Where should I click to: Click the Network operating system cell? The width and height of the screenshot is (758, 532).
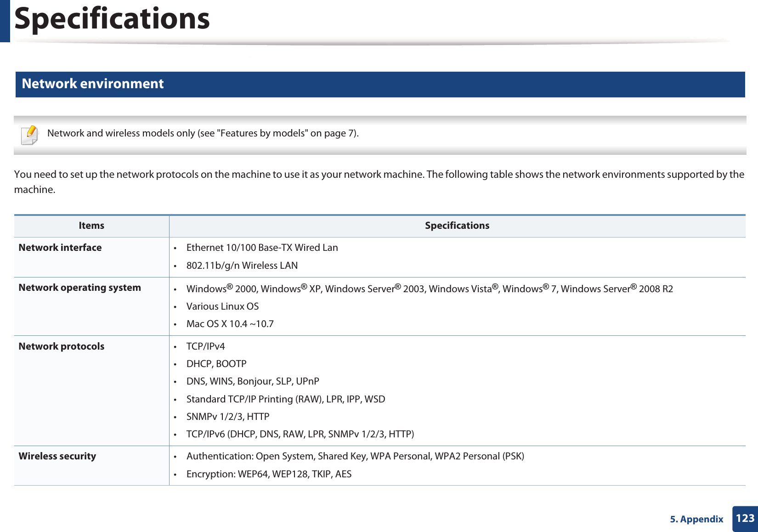[80, 288]
